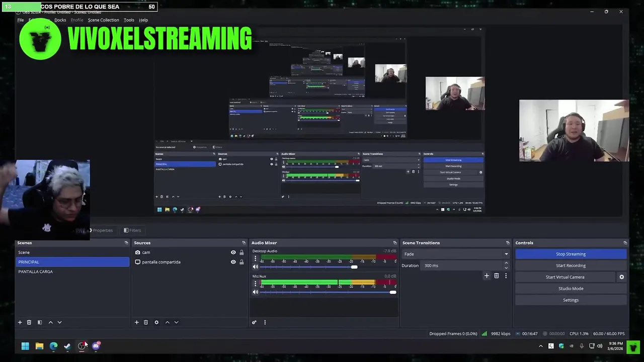The image size is (644, 362).
Task: Open Desktop Audio three-dot options
Action: point(255,258)
